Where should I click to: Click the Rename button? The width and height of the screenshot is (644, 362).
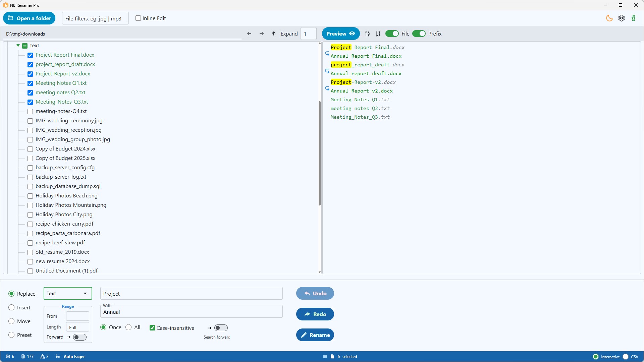315,335
